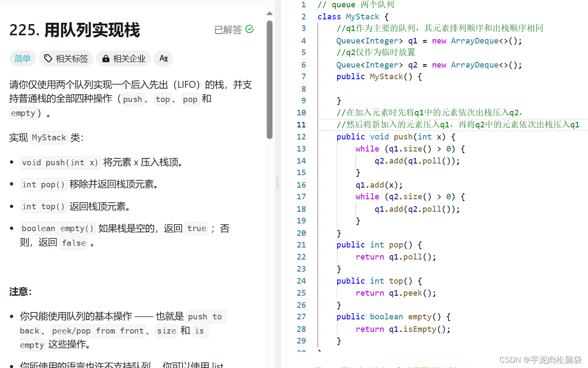The image size is (588, 368).
Task: Click the false code label in description
Action: coord(74,243)
